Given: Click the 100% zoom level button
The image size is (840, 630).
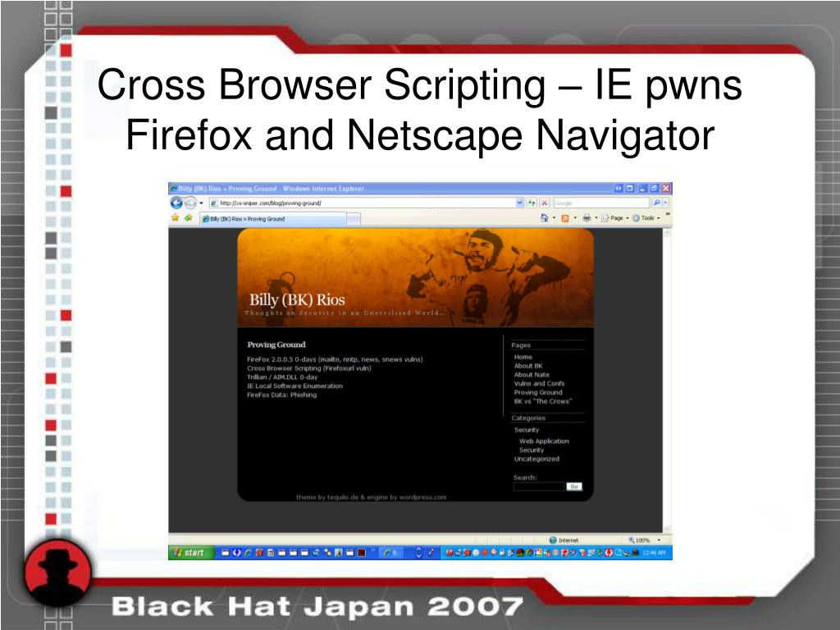Looking at the screenshot, I should pyautogui.click(x=639, y=540).
